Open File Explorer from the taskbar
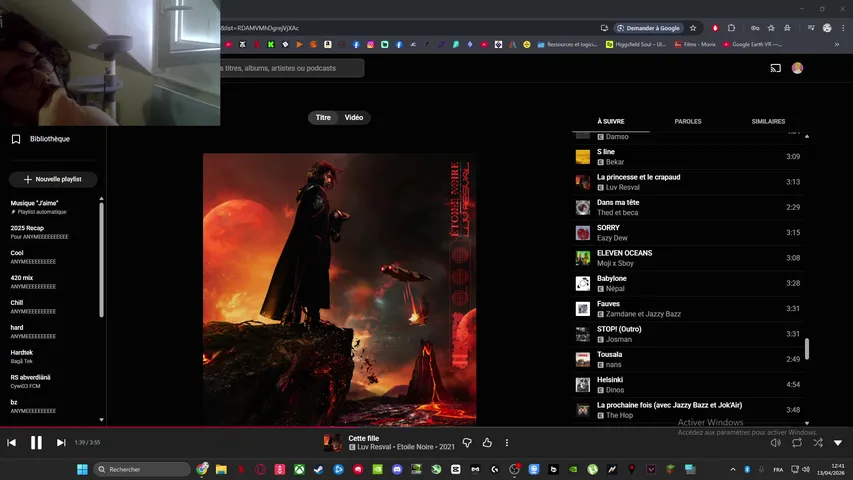The image size is (853, 480). click(221, 469)
